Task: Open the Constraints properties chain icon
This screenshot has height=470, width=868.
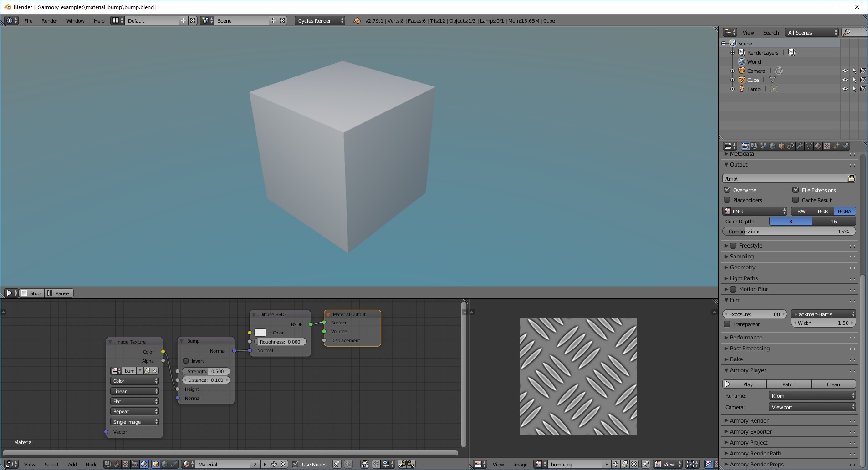Action: (x=791, y=146)
